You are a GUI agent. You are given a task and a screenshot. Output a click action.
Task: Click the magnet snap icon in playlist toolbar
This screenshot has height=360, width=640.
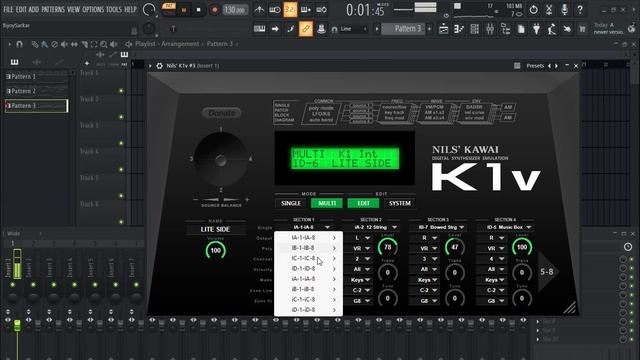pyautogui.click(x=19, y=44)
